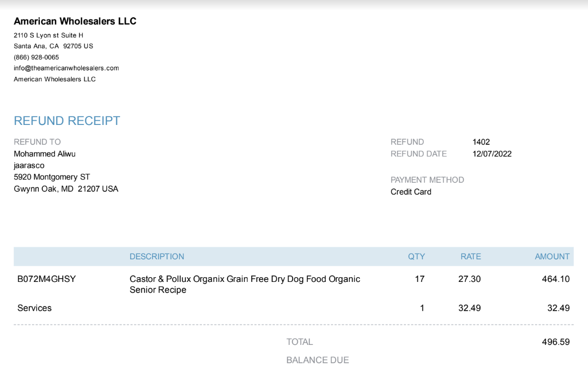Viewport: 588px width, 368px height.
Task: Click the Santa Ana, CA 92705 address line
Action: [54, 46]
